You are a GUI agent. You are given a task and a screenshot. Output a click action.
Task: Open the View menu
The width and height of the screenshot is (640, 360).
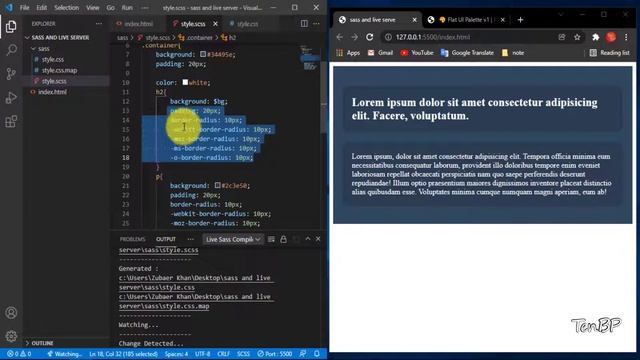click(93, 8)
